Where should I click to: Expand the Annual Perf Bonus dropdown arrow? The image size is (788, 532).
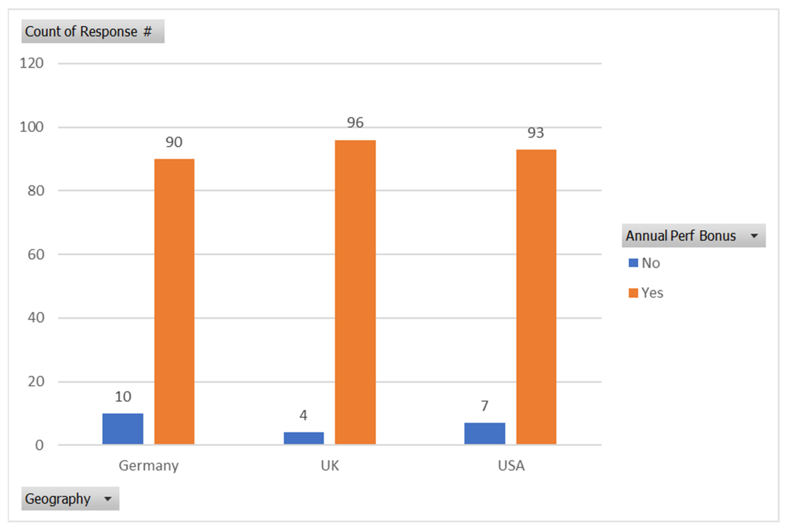click(x=754, y=236)
